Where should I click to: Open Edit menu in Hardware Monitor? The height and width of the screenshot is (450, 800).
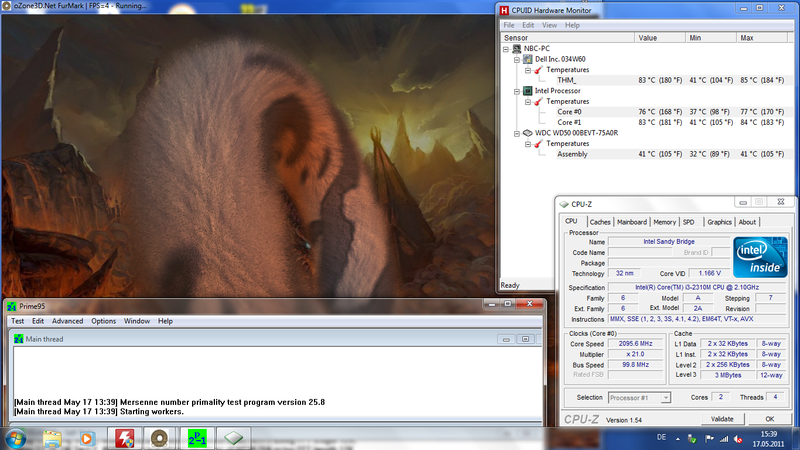[528, 25]
